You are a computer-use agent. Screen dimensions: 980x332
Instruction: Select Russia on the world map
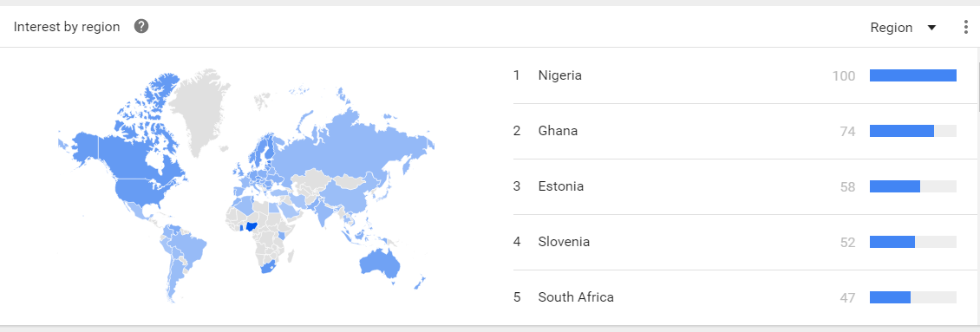(350, 144)
